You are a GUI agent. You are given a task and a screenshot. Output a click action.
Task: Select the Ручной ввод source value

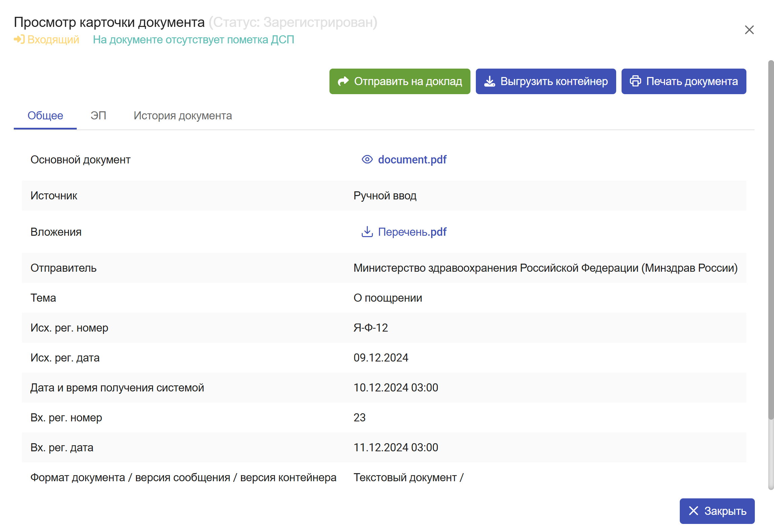click(x=385, y=196)
